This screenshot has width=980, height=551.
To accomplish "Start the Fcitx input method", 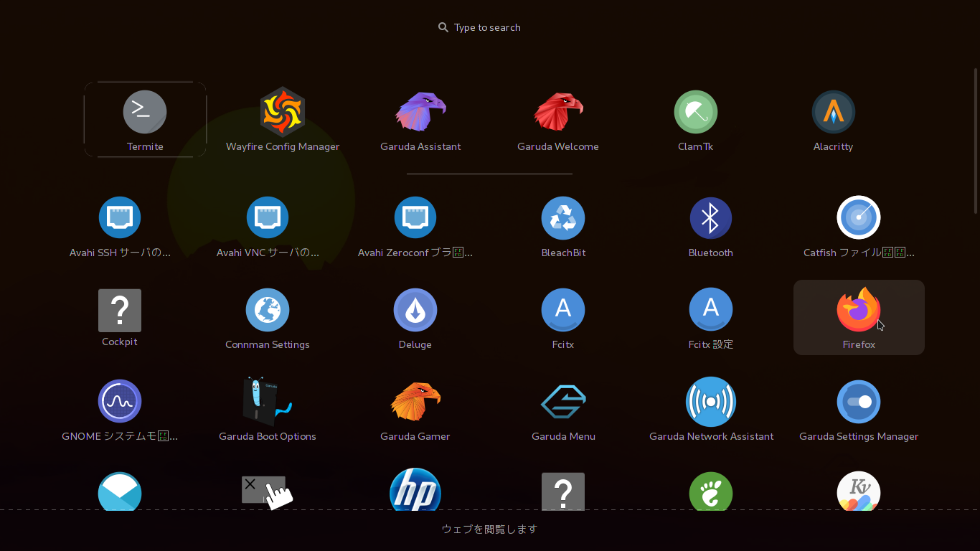I will pos(563,317).
